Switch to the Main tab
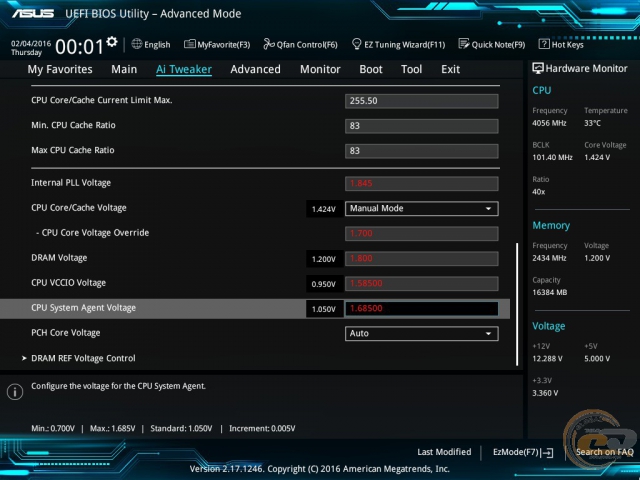 tap(124, 69)
